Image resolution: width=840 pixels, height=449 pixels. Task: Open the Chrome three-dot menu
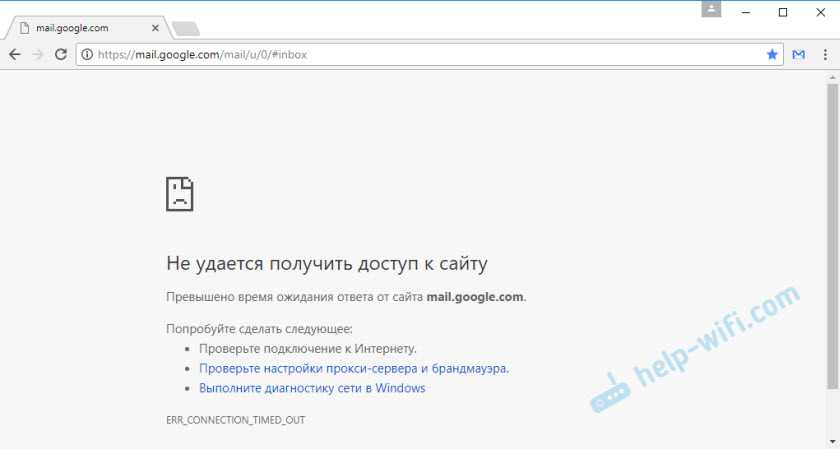click(824, 55)
